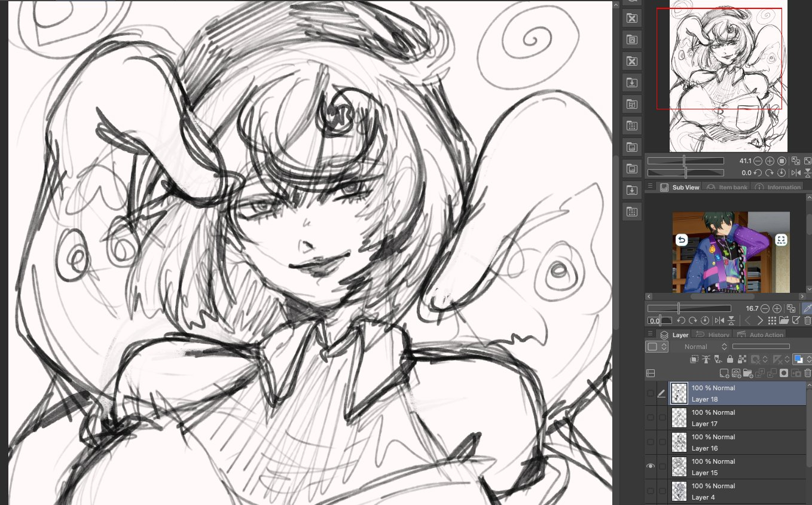Open the Layer palette hamburger menu
The width and height of the screenshot is (812, 505).
[x=650, y=335]
